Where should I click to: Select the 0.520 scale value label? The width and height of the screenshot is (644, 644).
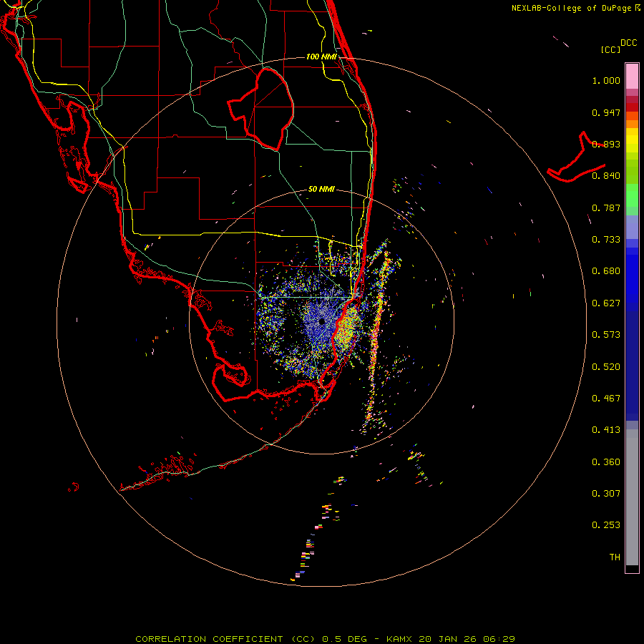(x=606, y=367)
